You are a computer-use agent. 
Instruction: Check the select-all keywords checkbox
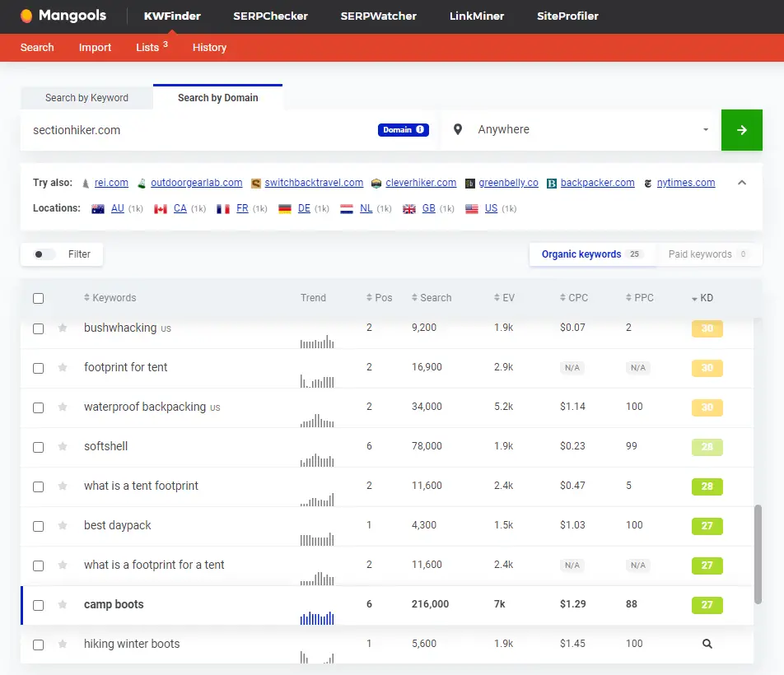[x=38, y=298]
